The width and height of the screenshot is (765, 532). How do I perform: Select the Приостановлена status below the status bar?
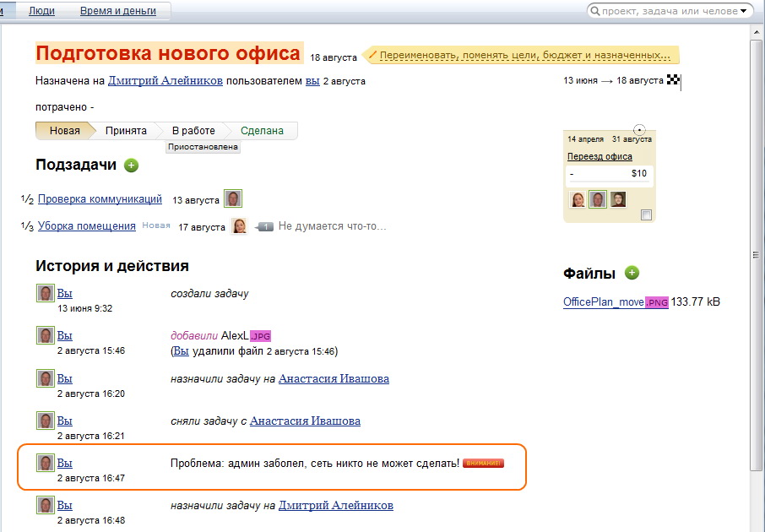[x=203, y=147]
